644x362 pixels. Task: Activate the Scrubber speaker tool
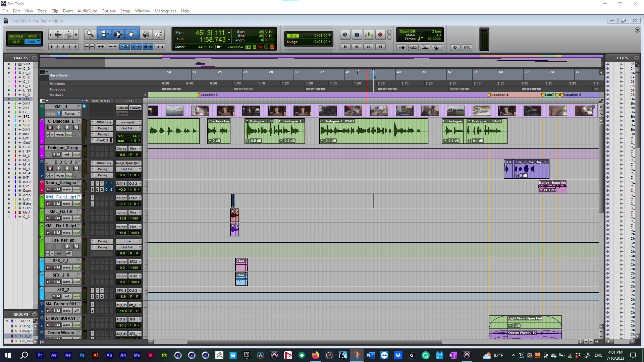[146, 34]
